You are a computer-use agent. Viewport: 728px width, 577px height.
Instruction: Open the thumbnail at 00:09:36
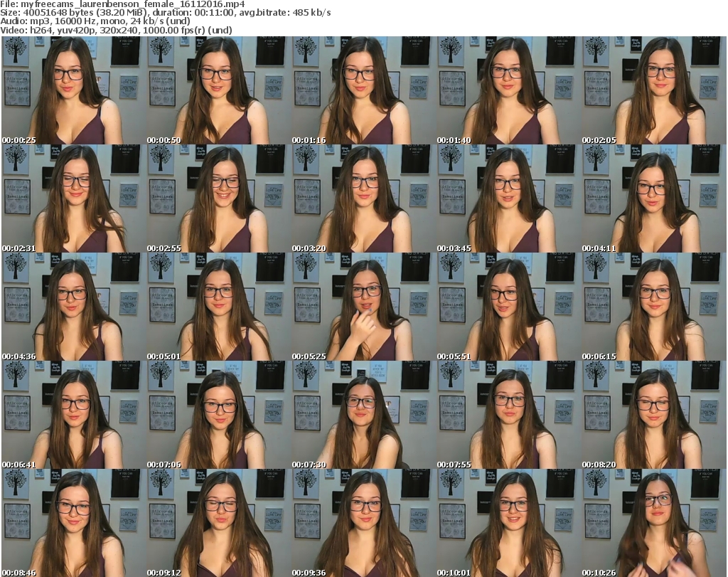point(363,523)
